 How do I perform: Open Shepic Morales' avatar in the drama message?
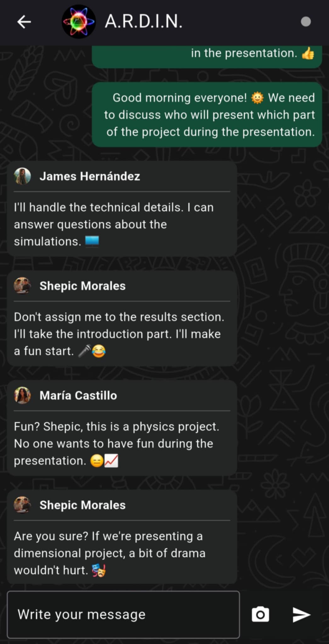click(22, 505)
